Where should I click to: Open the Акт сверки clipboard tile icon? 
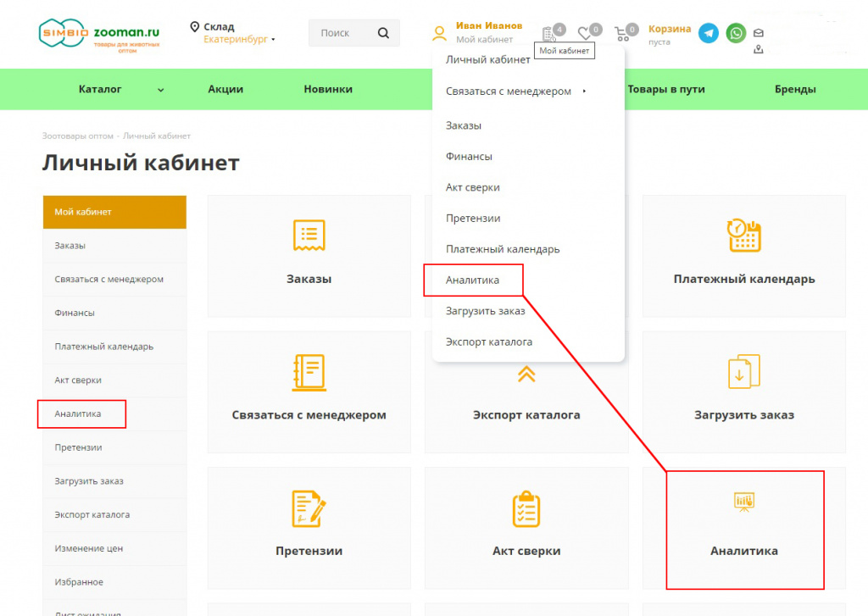click(526, 508)
